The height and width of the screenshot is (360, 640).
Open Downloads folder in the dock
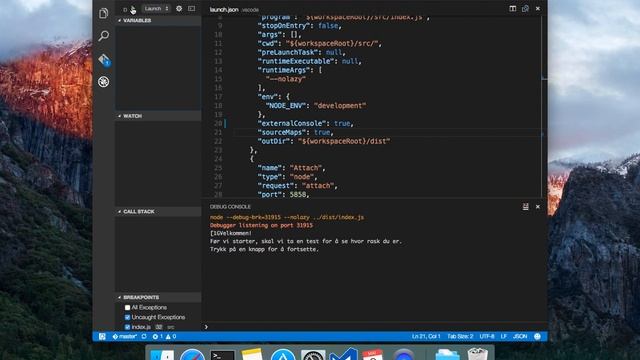(448, 354)
